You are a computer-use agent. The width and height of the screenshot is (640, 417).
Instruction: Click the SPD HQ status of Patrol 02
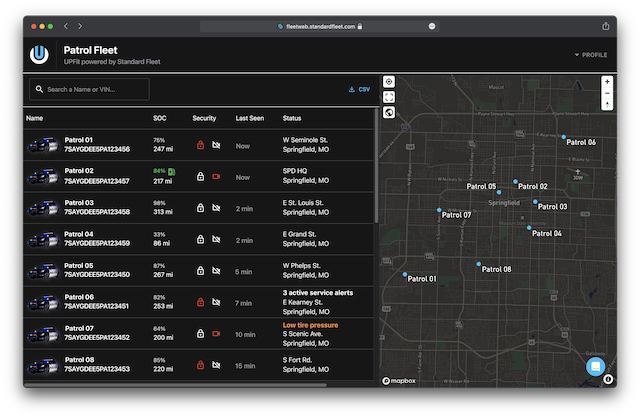click(295, 171)
